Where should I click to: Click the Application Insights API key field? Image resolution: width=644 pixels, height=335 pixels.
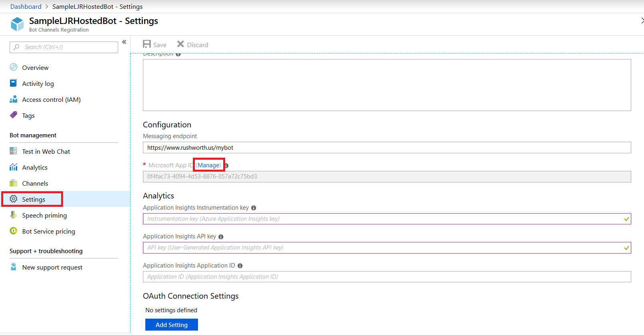tap(387, 248)
